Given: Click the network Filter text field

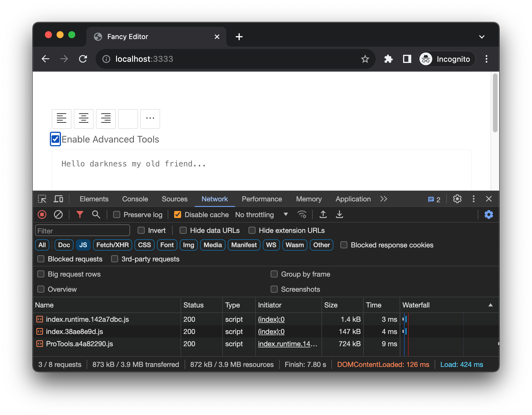Looking at the screenshot, I should 83,231.
